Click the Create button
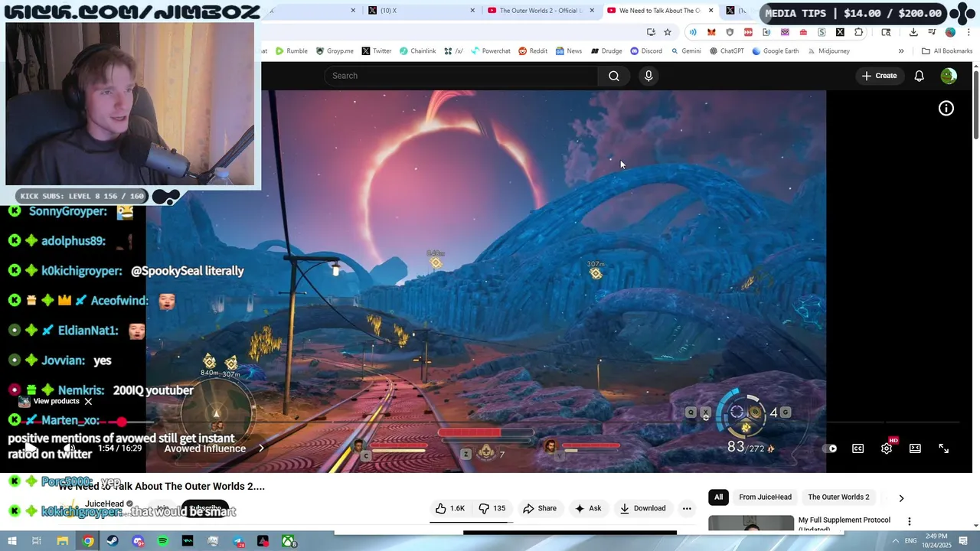 (879, 76)
